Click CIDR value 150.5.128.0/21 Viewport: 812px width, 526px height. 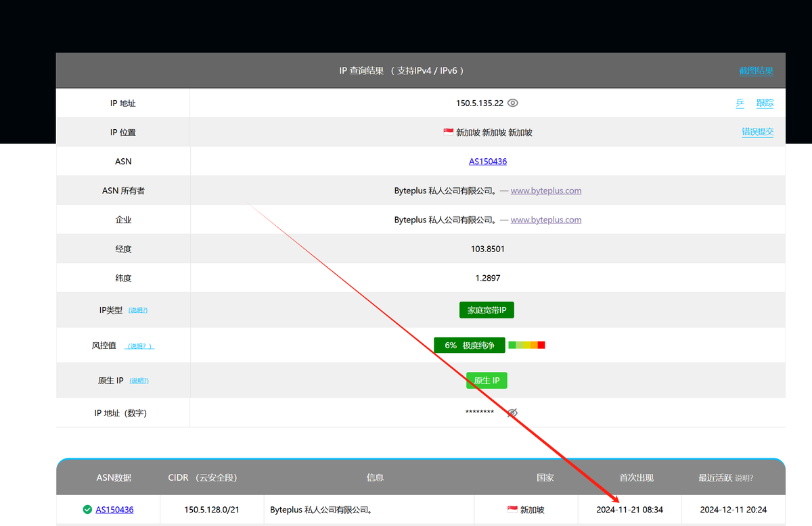(x=212, y=510)
